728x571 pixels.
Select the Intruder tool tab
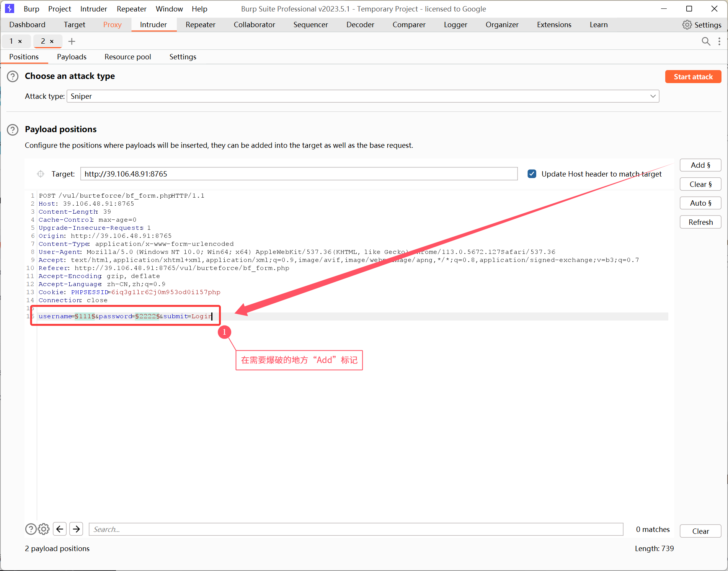(153, 25)
